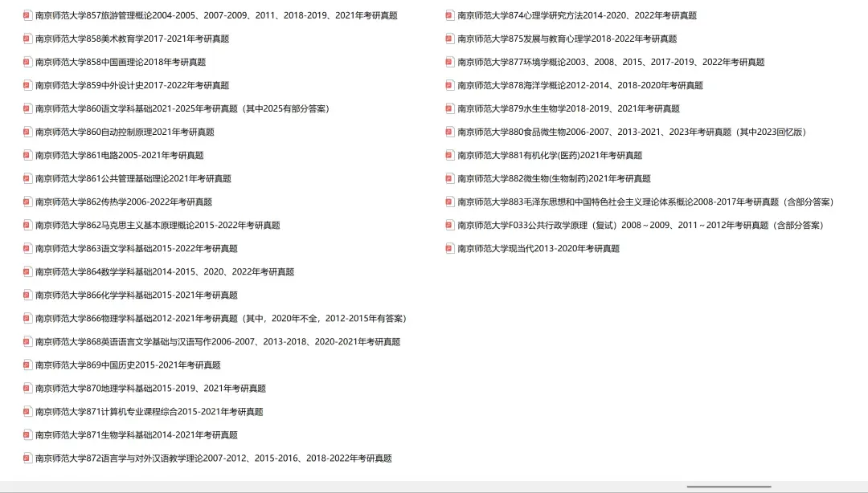The width and height of the screenshot is (868, 493).
Task: Click the document icon for 874心理学研究方法
Action: click(x=448, y=14)
